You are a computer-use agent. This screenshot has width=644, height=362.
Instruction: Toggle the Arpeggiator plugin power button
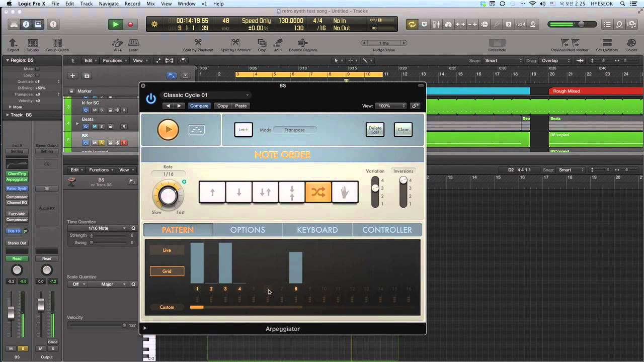[x=151, y=99]
